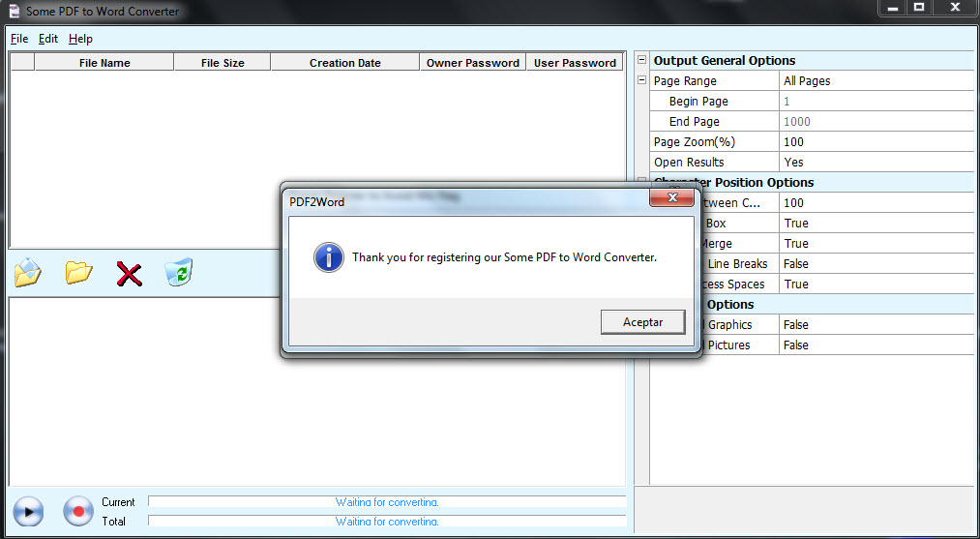This screenshot has width=980, height=539.
Task: Click the User Password column header
Action: click(x=575, y=63)
